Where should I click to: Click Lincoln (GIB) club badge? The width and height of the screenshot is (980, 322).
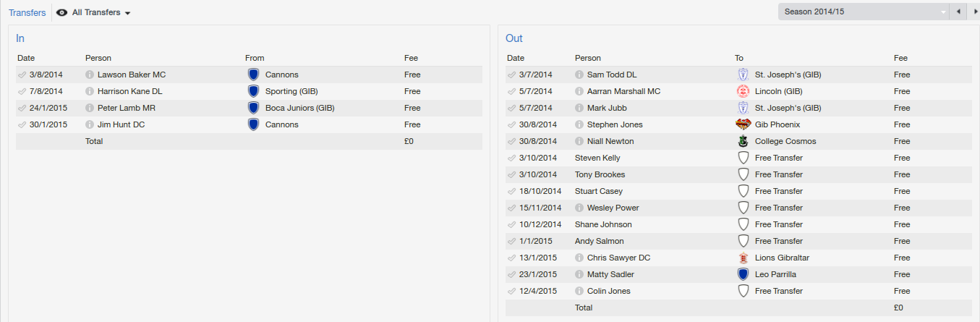[742, 91]
